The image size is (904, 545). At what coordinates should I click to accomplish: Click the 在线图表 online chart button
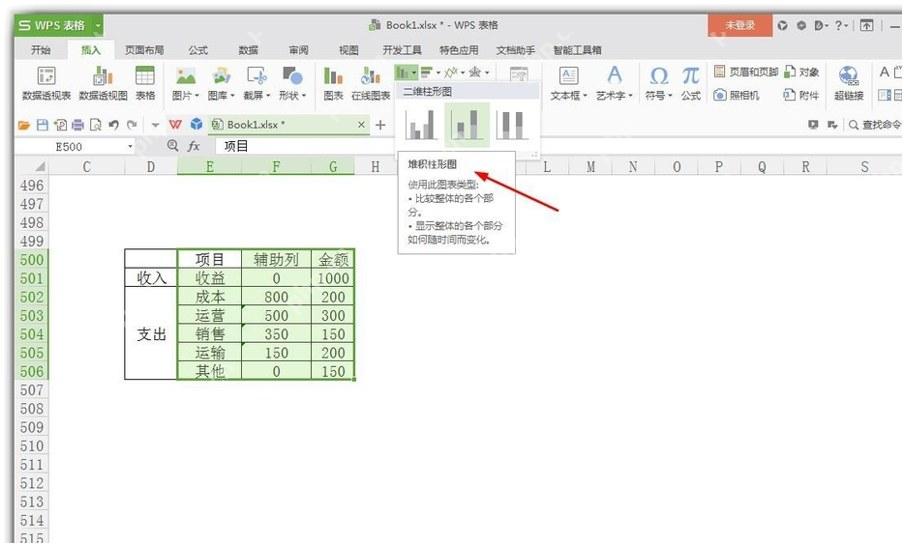coord(371,84)
